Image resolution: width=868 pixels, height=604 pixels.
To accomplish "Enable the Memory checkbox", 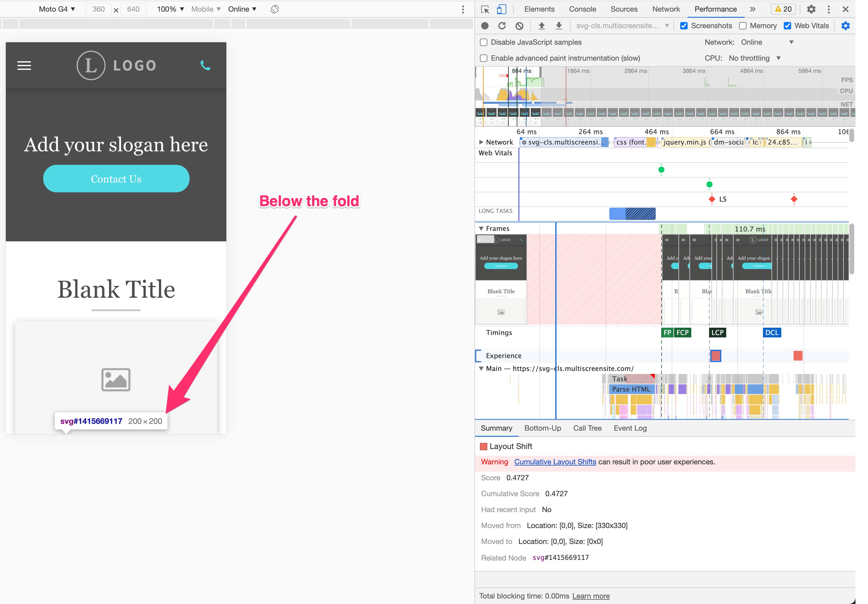I will pyautogui.click(x=742, y=26).
